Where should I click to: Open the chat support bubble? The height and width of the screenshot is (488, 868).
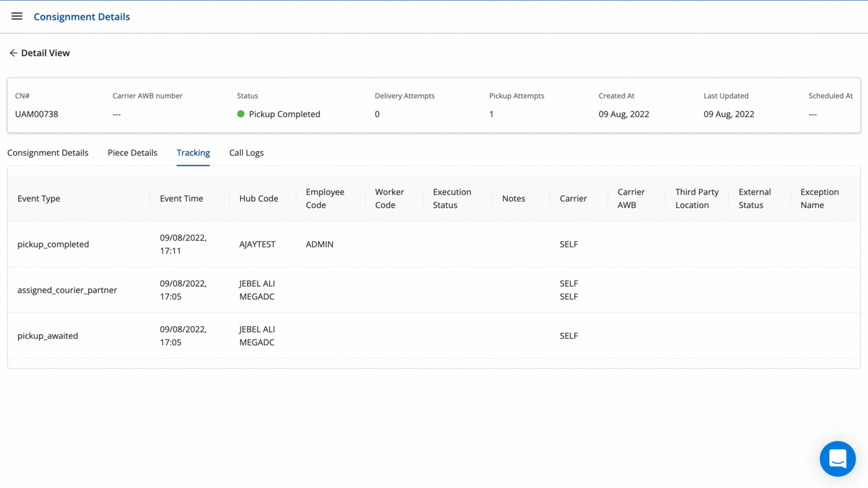click(837, 459)
